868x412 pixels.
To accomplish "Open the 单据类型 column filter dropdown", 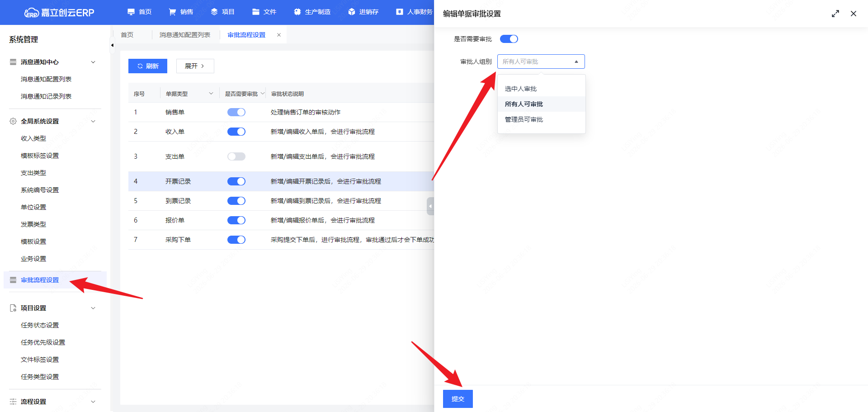I will tap(211, 94).
